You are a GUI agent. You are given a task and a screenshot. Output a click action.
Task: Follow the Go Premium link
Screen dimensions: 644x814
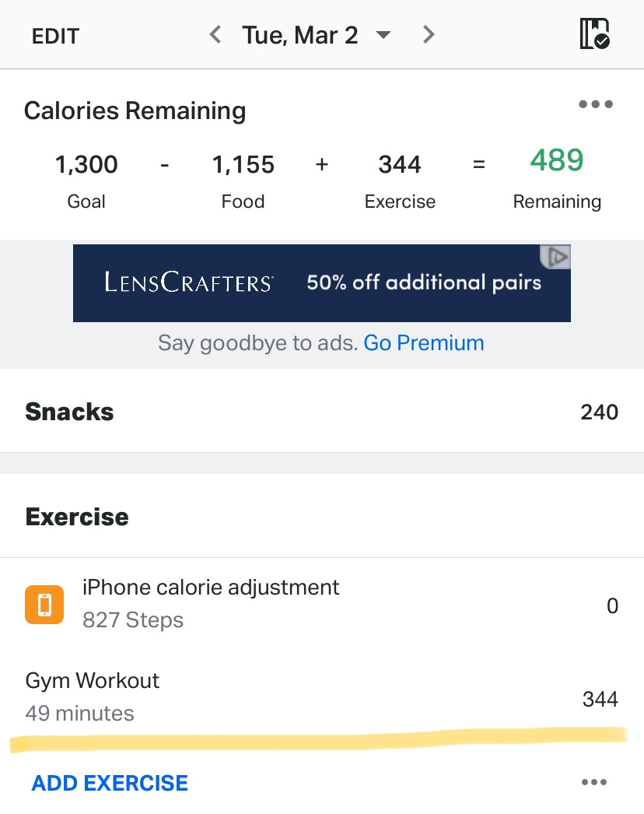click(423, 342)
